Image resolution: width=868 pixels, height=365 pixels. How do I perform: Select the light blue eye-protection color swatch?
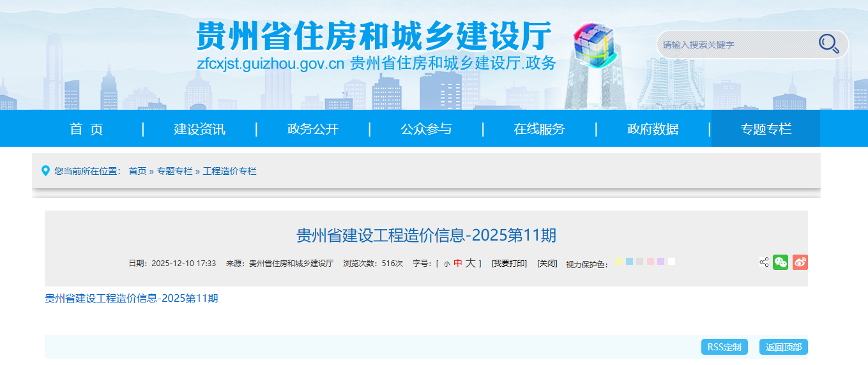coord(629,261)
